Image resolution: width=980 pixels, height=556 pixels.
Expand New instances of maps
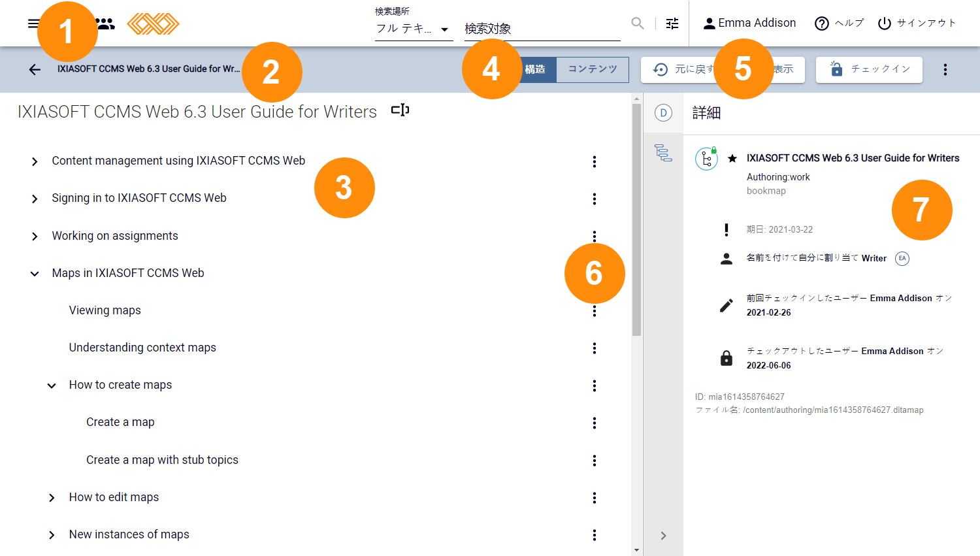(x=52, y=535)
